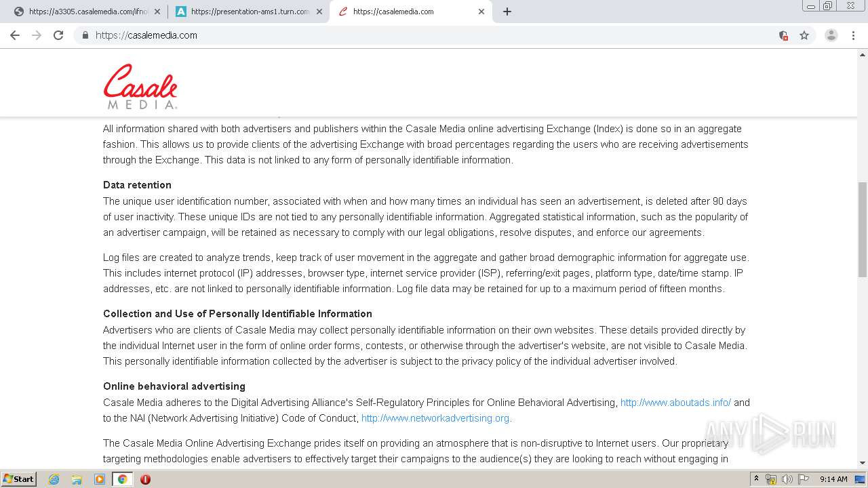This screenshot has height=488, width=868.
Task: Click the 9:14 AM taskbar clock
Action: 833,479
